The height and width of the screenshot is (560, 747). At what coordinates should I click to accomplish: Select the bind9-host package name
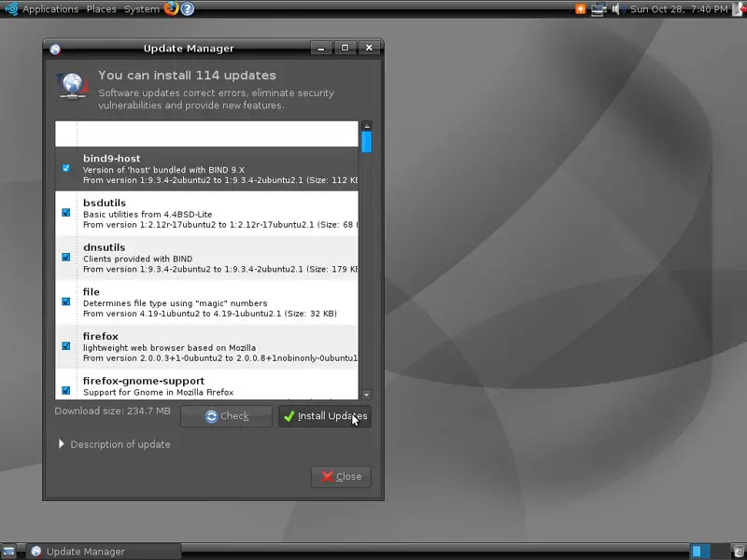pos(111,158)
